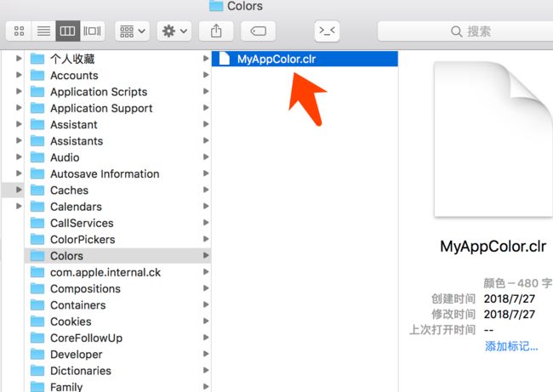Click the terminal prompt toolbar icon

coord(327,31)
